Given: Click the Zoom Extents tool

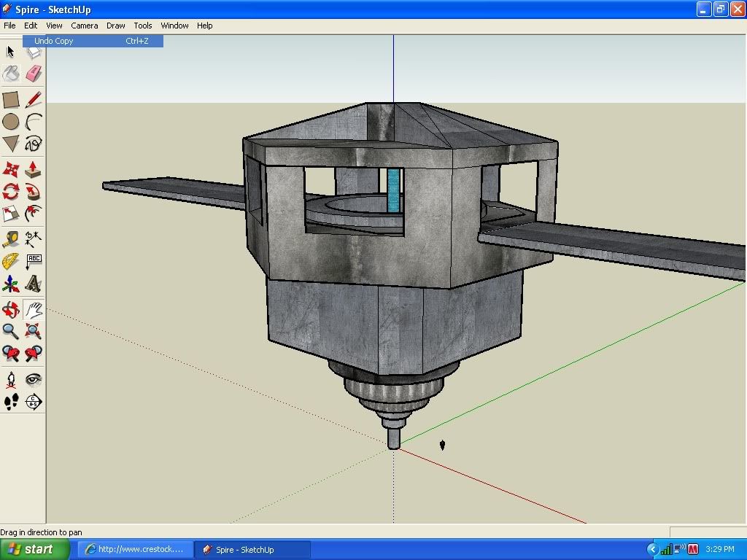Looking at the screenshot, I should (34, 331).
